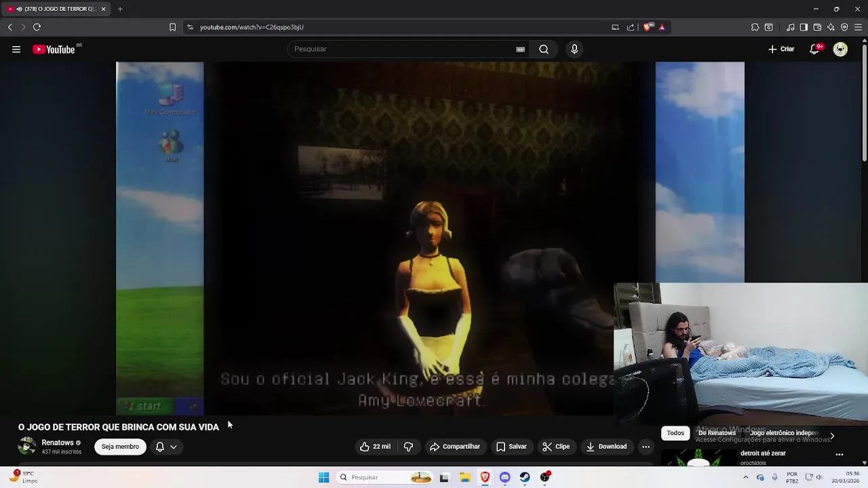Click the install-app screen icon in address bar
Image resolution: width=868 pixels, height=488 pixels.
coord(615,27)
